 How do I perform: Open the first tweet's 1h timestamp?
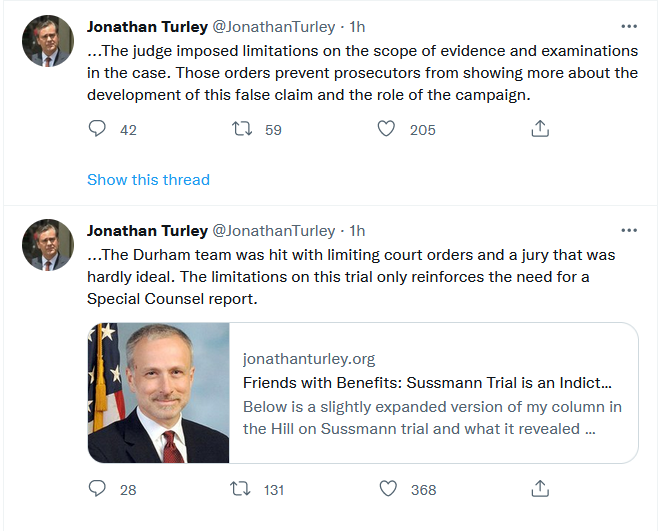point(356,27)
